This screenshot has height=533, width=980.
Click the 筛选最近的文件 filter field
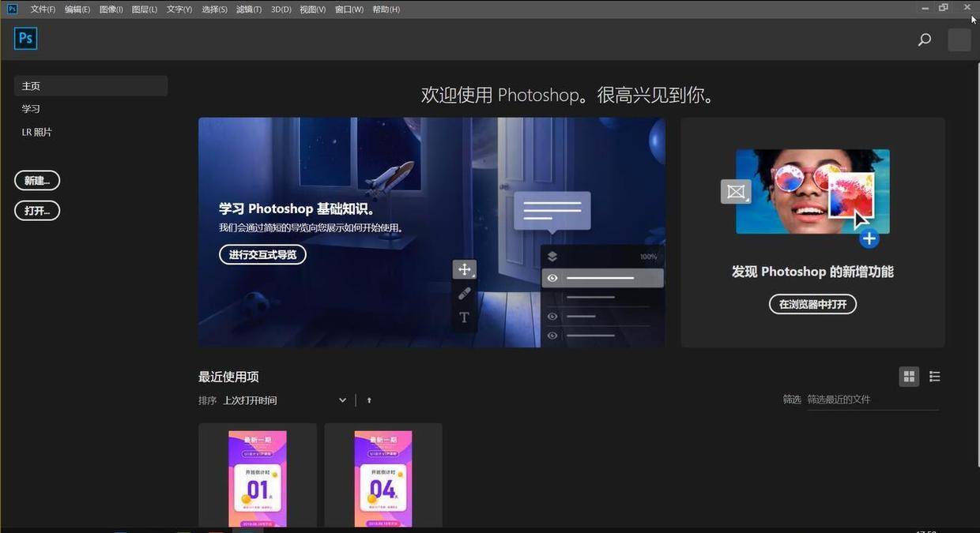click(839, 400)
